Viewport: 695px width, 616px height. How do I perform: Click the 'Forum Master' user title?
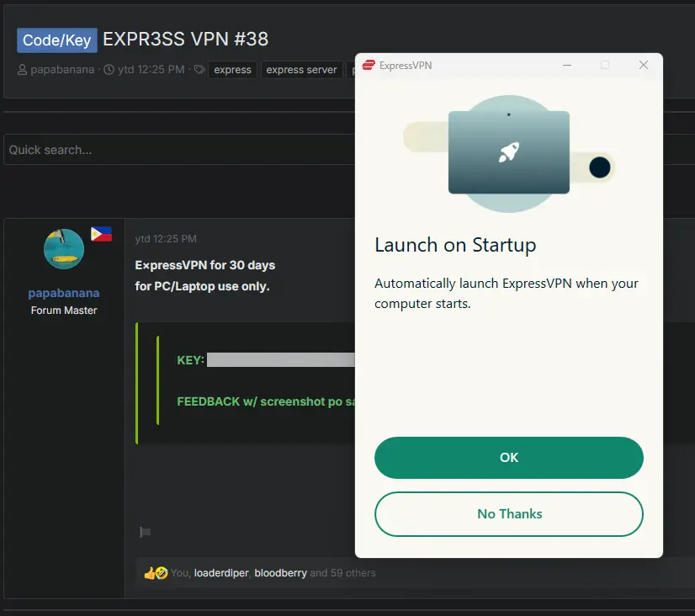[x=64, y=311]
